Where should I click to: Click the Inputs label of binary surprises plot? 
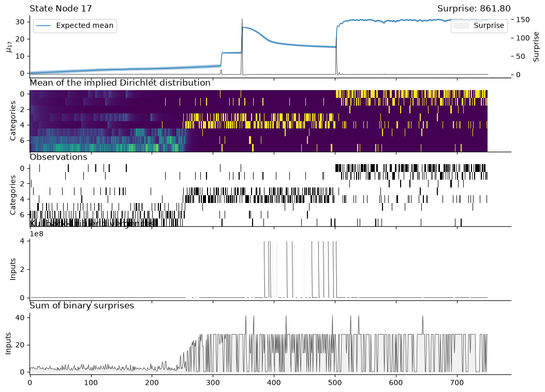[x=9, y=343]
